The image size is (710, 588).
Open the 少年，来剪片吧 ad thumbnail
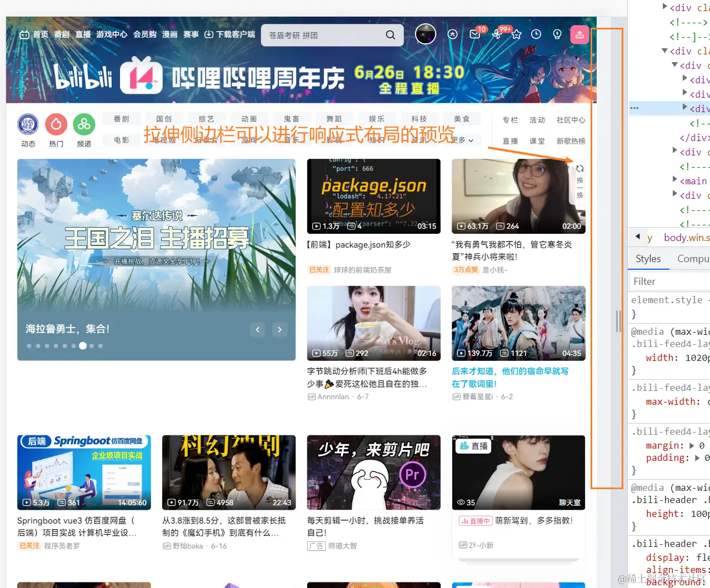(374, 472)
